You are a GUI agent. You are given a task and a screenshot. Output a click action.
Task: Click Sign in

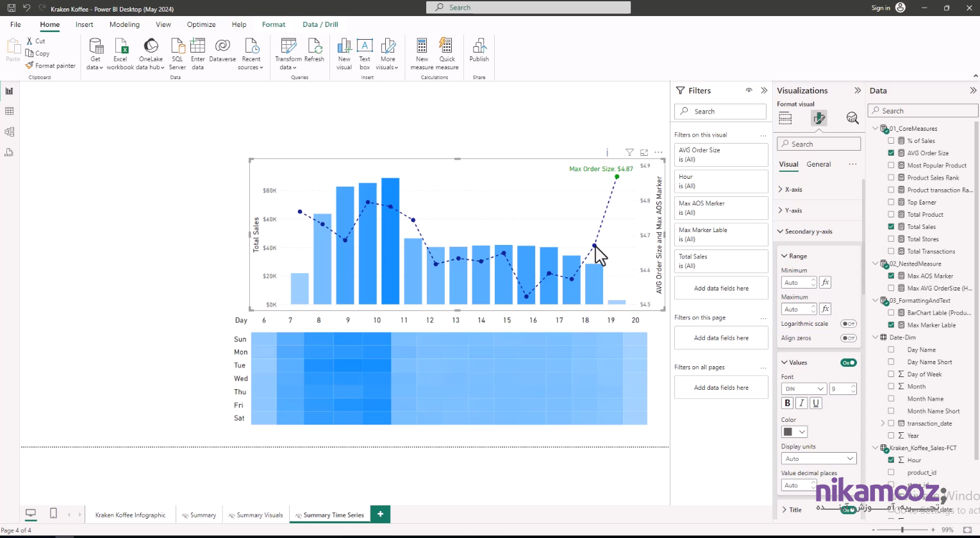(x=881, y=8)
